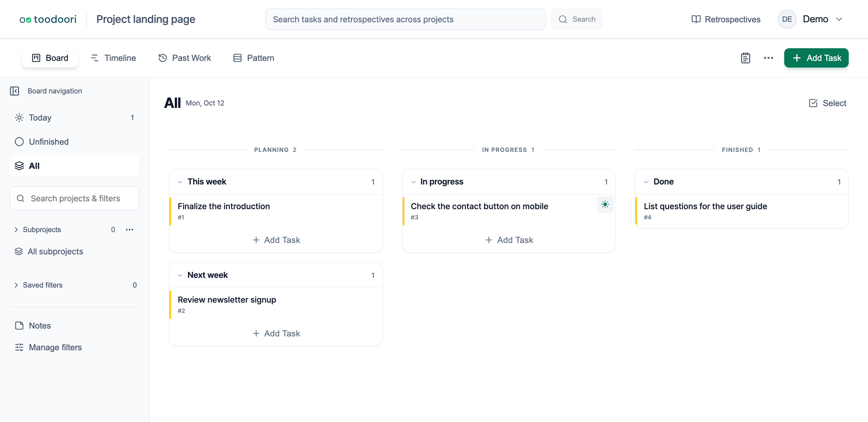Click the Search button in header
This screenshot has height=422, width=868.
[577, 19]
